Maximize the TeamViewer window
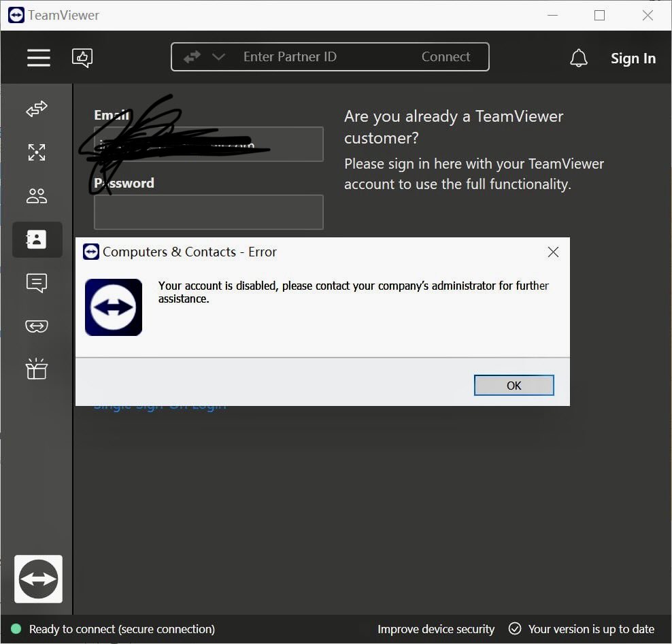 [600, 15]
